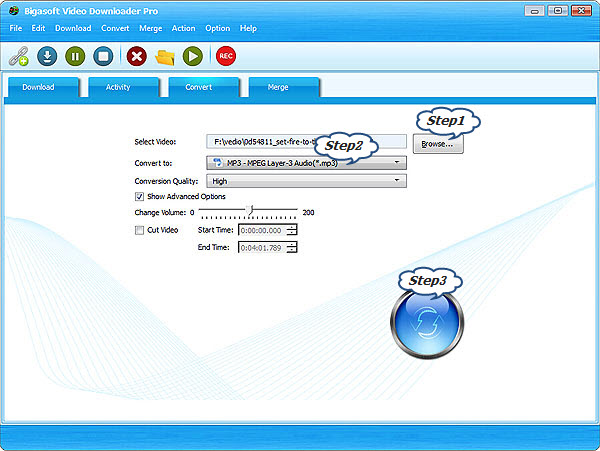This screenshot has width=600, height=451.
Task: Click the End Time spinner arrows
Action: click(x=292, y=248)
